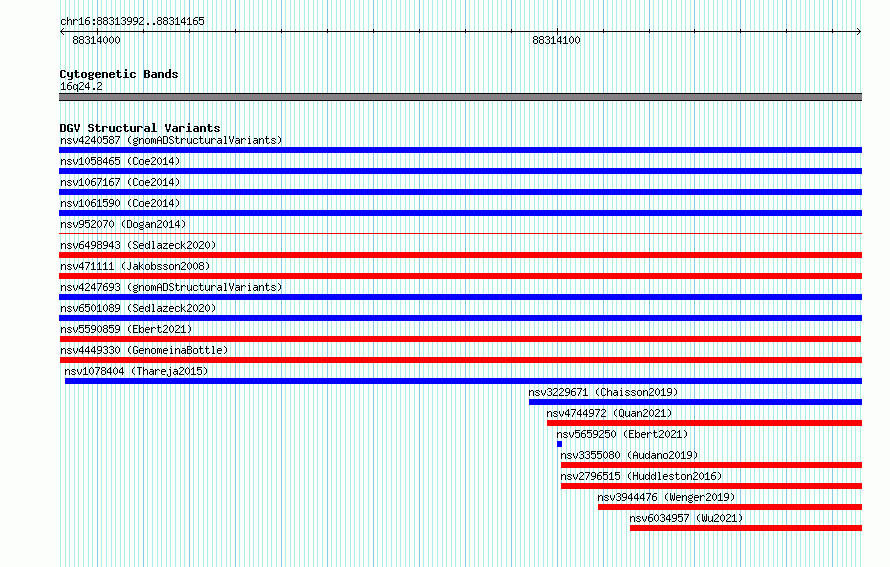The height and width of the screenshot is (567, 890).
Task: Click the nsv471111 (Jakobsson2008) label
Action: tap(135, 266)
